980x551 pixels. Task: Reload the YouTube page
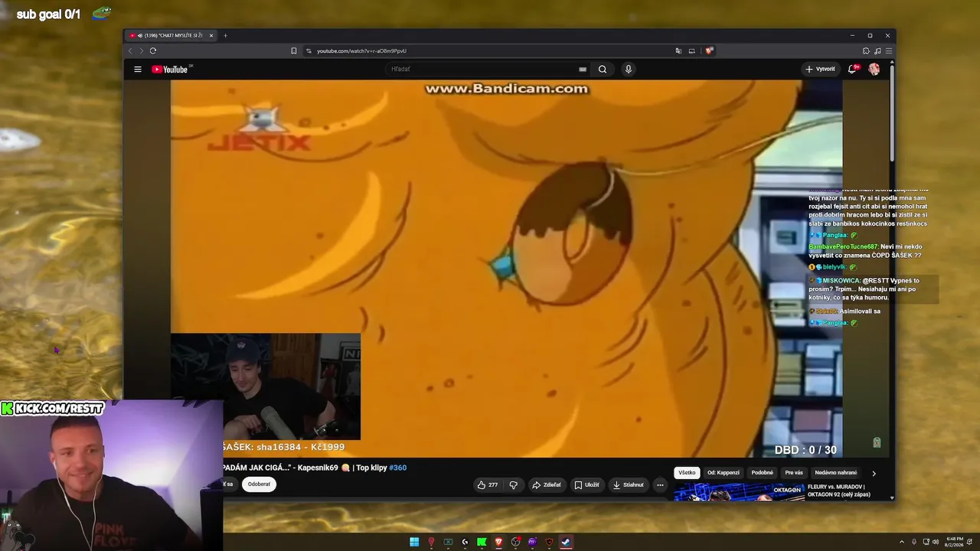click(x=153, y=51)
